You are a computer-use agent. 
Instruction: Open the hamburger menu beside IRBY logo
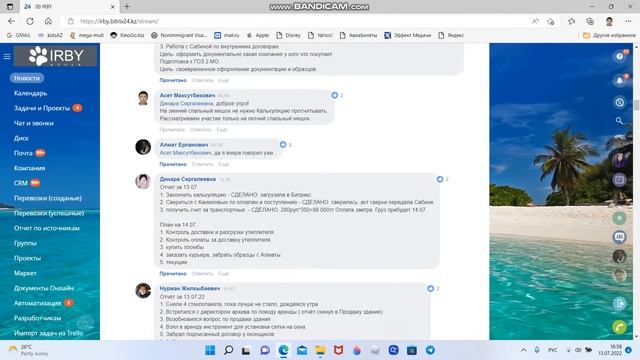coord(7,56)
